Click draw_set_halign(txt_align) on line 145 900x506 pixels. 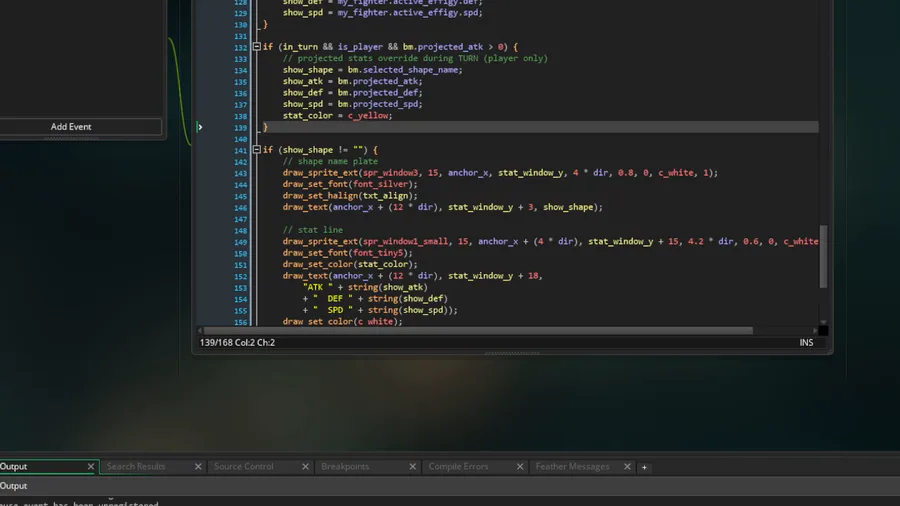[350, 196]
